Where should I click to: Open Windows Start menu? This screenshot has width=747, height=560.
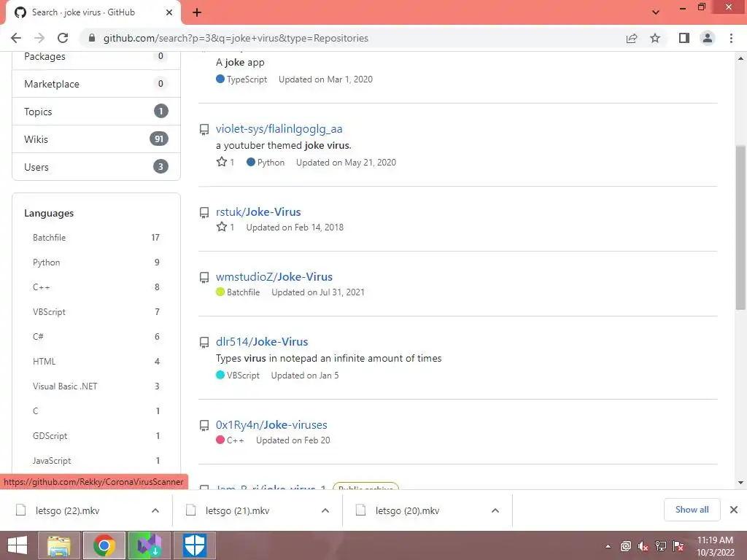pyautogui.click(x=18, y=545)
